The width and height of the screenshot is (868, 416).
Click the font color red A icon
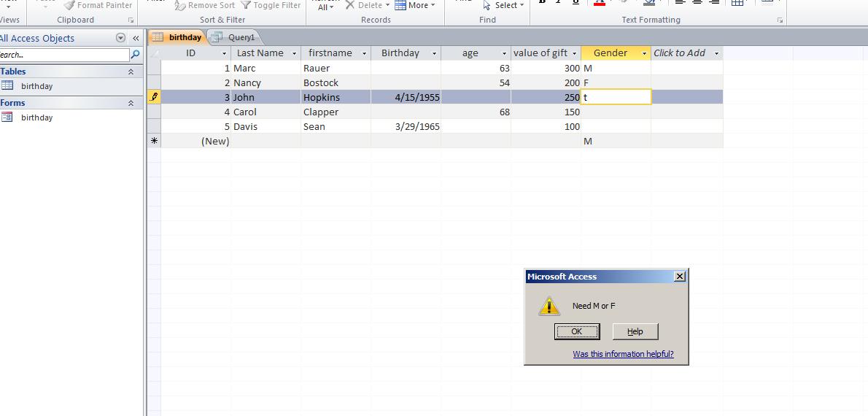click(x=599, y=2)
